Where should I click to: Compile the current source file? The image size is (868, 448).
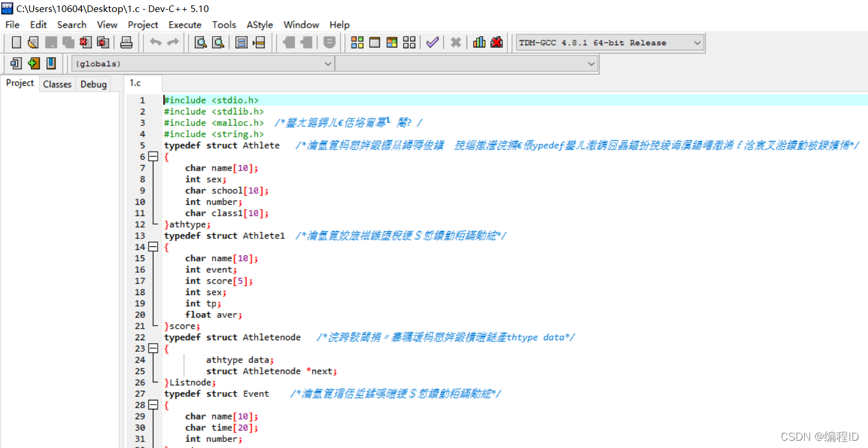356,42
